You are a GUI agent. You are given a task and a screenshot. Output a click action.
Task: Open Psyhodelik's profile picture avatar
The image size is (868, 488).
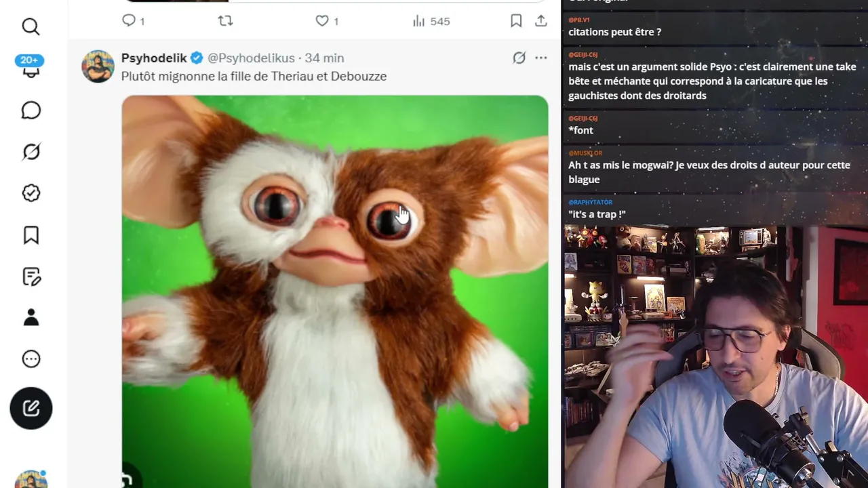(x=98, y=66)
